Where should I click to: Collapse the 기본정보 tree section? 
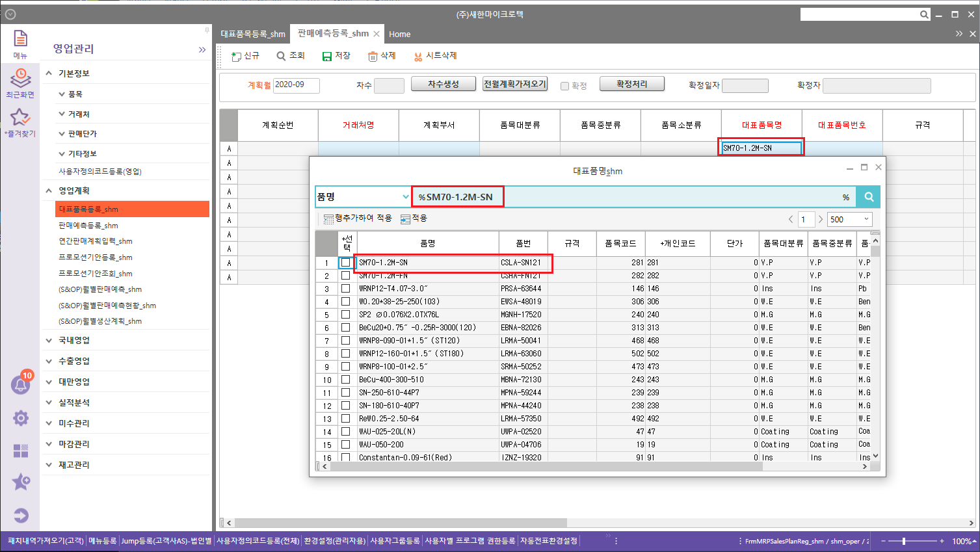click(49, 73)
